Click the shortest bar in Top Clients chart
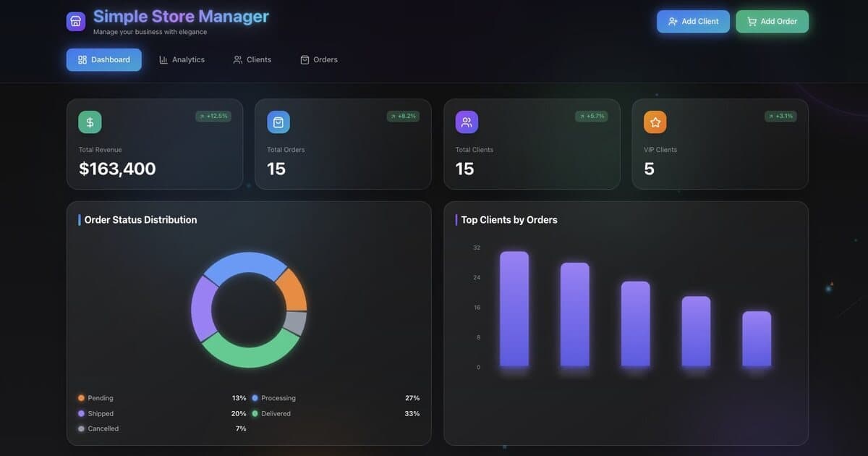868x456 pixels. [x=757, y=339]
